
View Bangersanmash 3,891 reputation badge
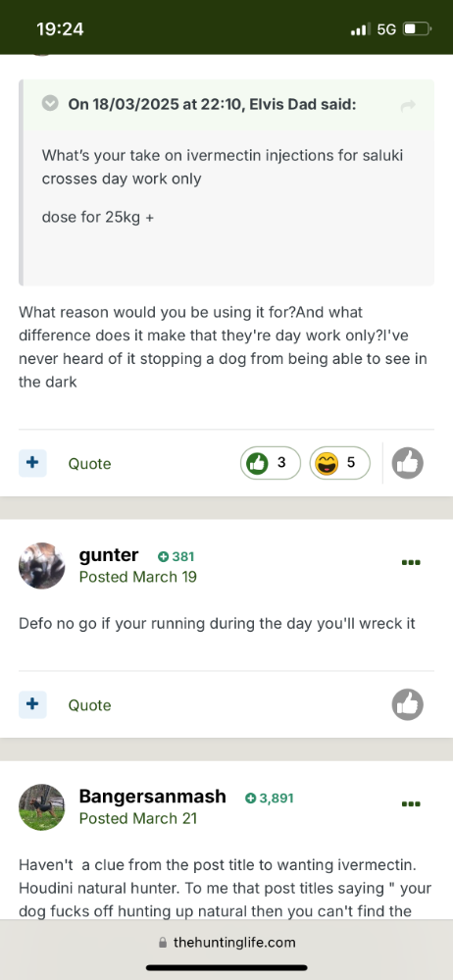tap(269, 799)
